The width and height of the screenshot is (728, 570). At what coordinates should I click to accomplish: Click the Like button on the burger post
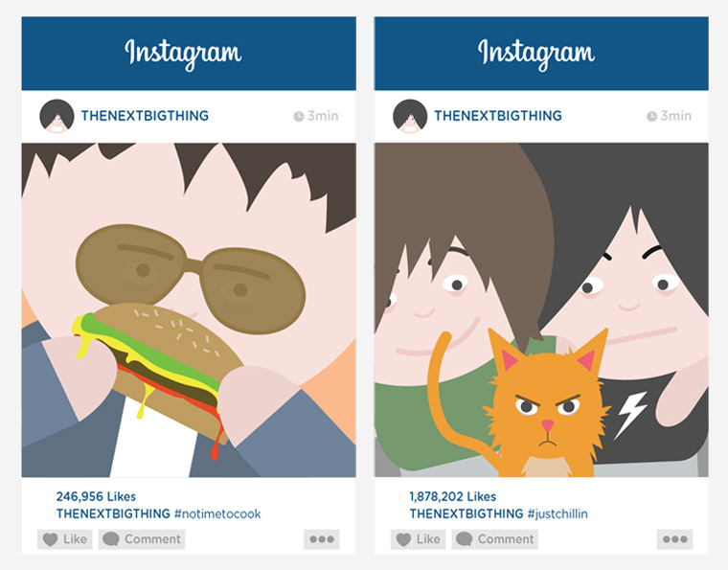click(x=64, y=539)
